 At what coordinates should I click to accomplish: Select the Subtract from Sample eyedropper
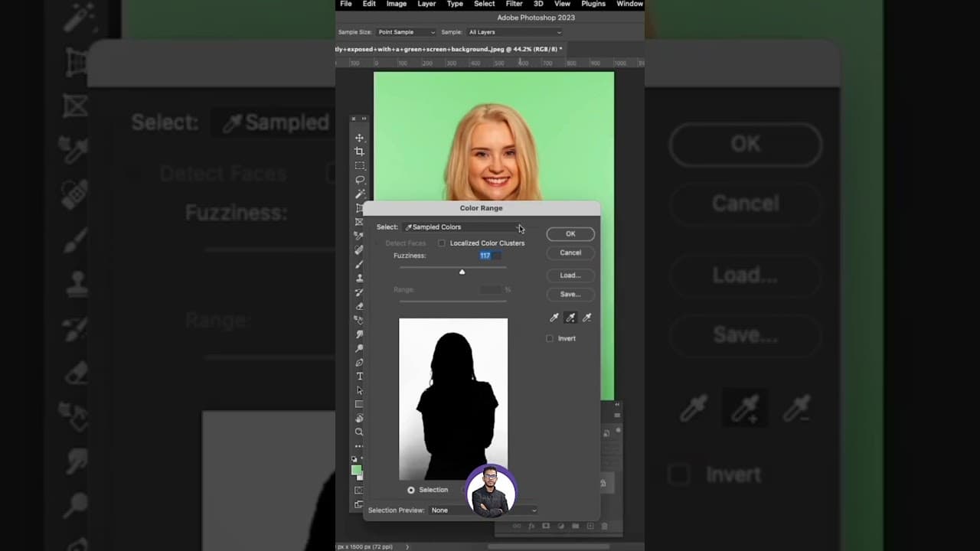(x=587, y=318)
